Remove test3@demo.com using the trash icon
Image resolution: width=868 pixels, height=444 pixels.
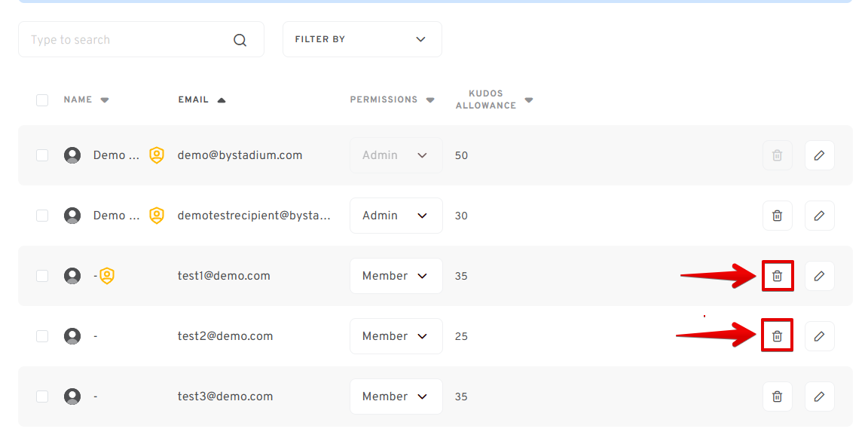tap(777, 397)
